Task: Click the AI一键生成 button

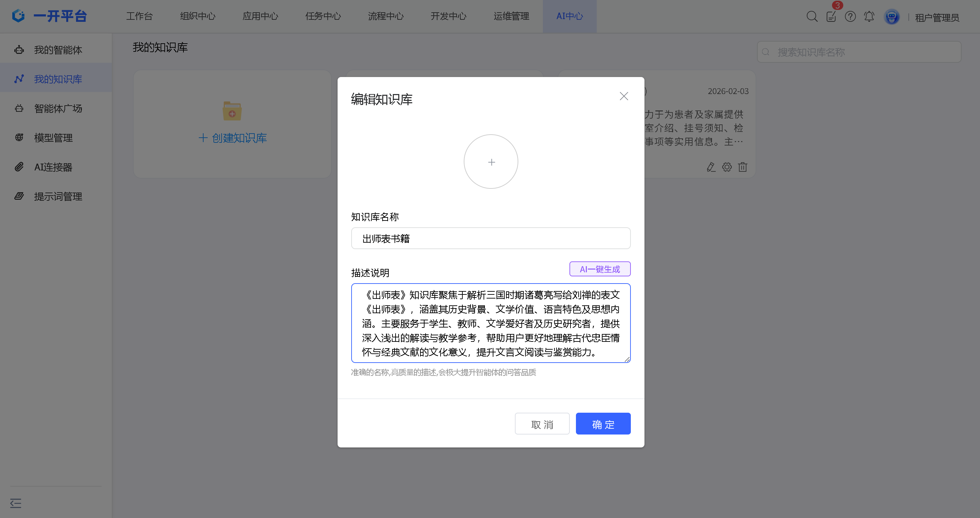Action: click(x=599, y=269)
